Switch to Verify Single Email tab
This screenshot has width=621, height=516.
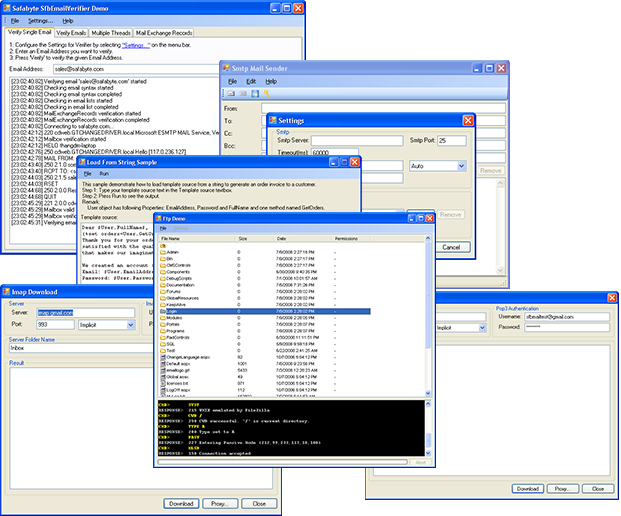click(29, 32)
